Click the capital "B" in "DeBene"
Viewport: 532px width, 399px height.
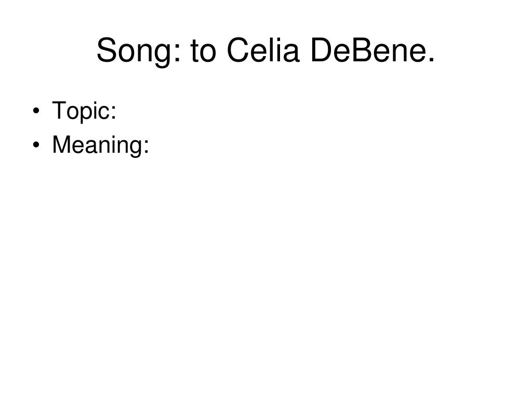[364, 50]
